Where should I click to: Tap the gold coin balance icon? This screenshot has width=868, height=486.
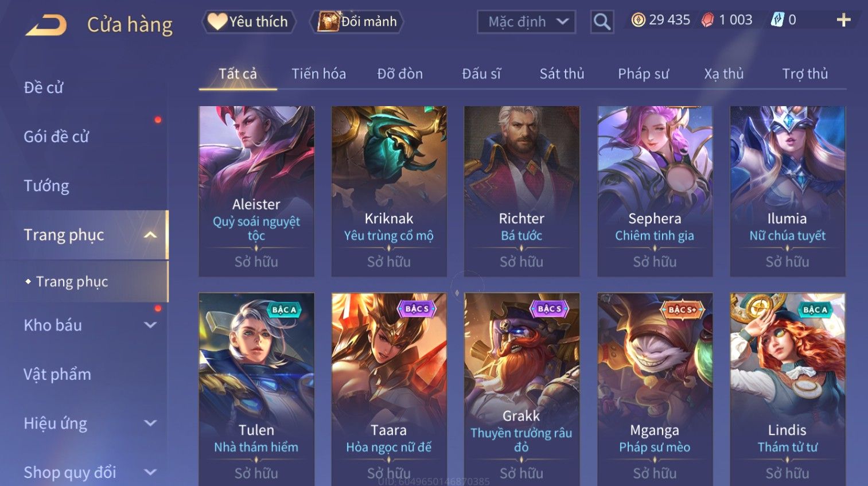coord(638,20)
